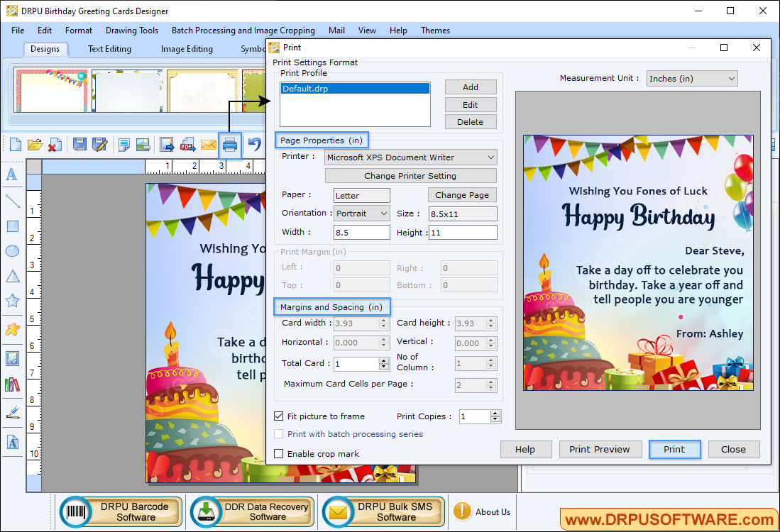The height and width of the screenshot is (532, 780).
Task: Open the export to PDF tool
Action: click(187, 145)
